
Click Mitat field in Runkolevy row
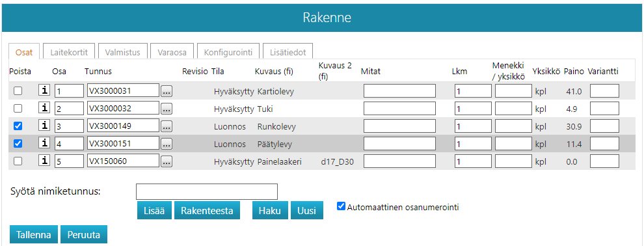click(x=399, y=126)
